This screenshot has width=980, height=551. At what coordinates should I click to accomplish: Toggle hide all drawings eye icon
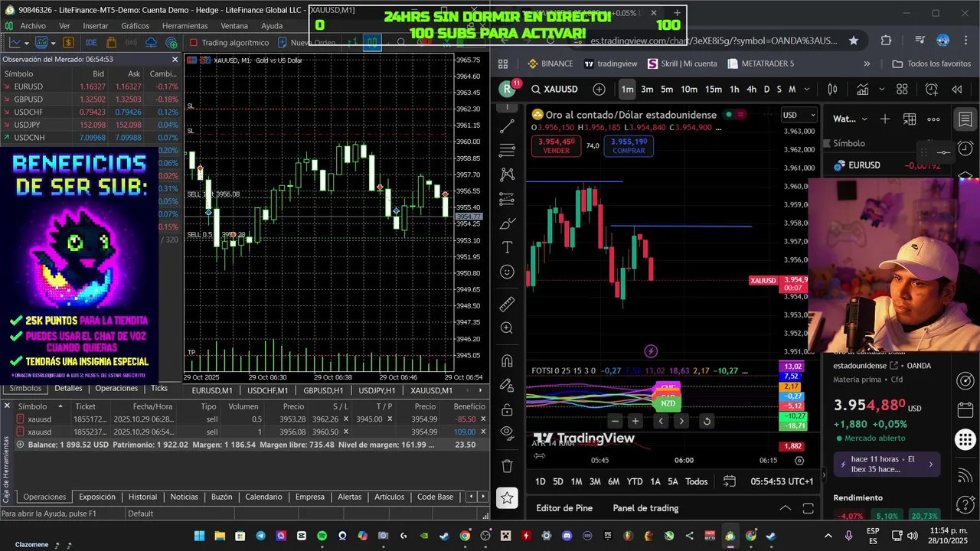tap(507, 432)
